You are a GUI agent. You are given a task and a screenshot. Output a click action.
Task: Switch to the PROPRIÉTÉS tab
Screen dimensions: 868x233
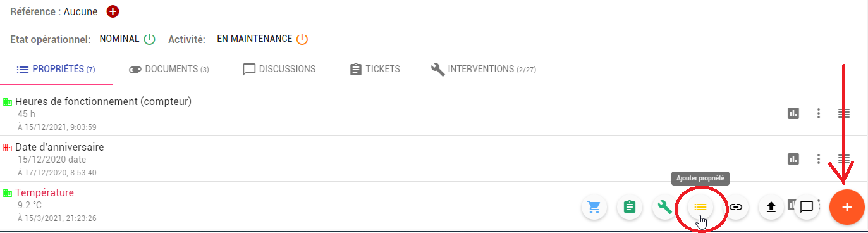(x=56, y=69)
